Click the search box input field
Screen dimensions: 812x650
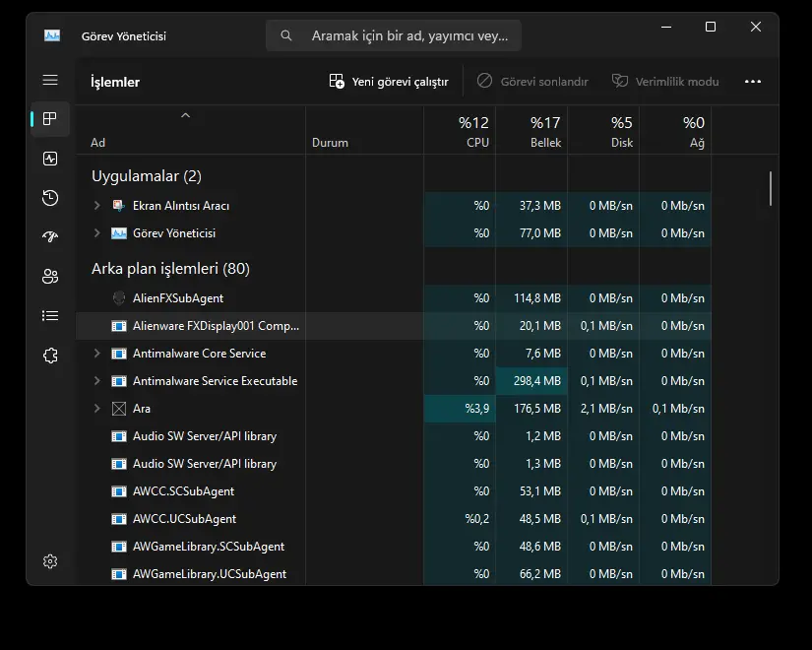click(x=394, y=35)
